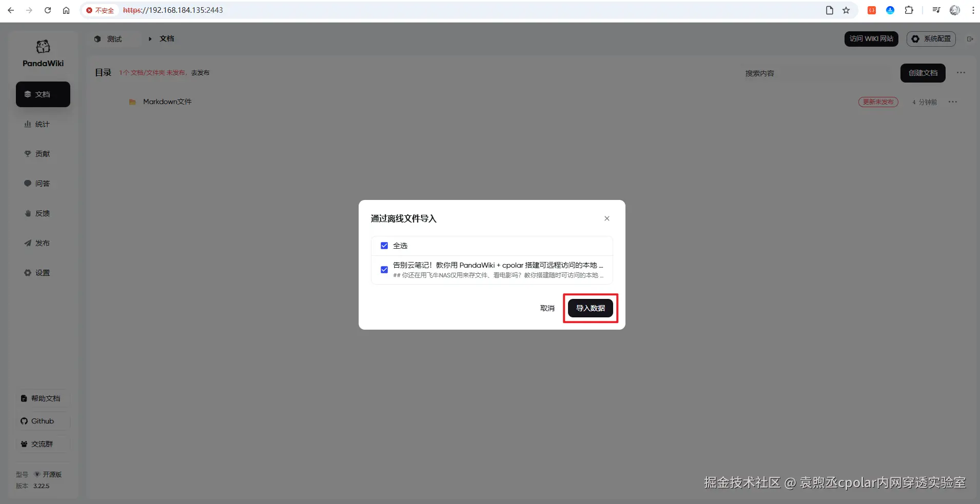Open the 发布 sidebar section
Viewport: 980px width, 504px height.
pyautogui.click(x=43, y=243)
